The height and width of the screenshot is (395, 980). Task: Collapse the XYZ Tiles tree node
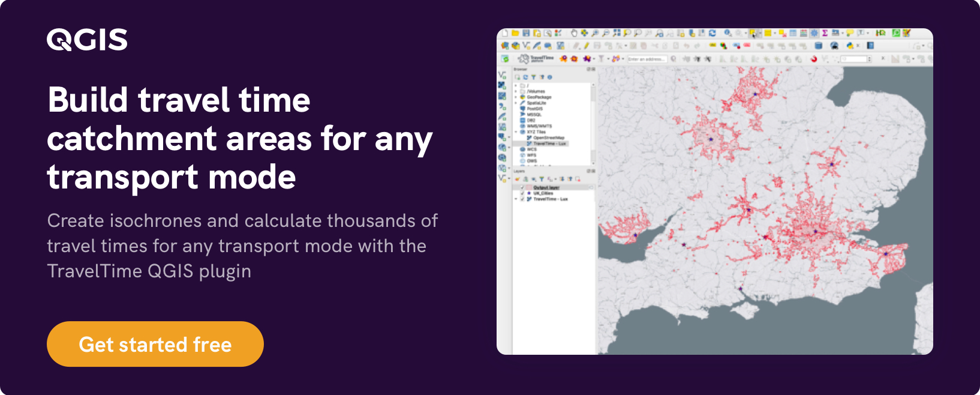pyautogui.click(x=516, y=132)
